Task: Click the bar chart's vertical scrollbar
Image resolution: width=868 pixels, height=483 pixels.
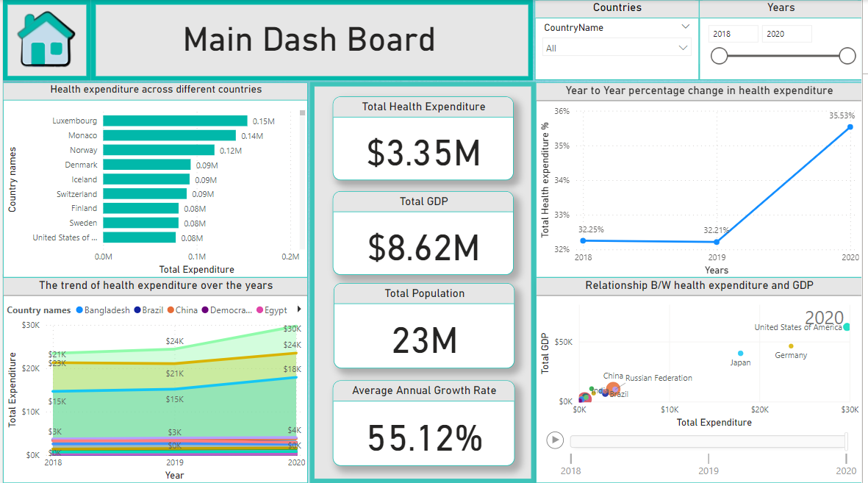Action: click(x=302, y=114)
